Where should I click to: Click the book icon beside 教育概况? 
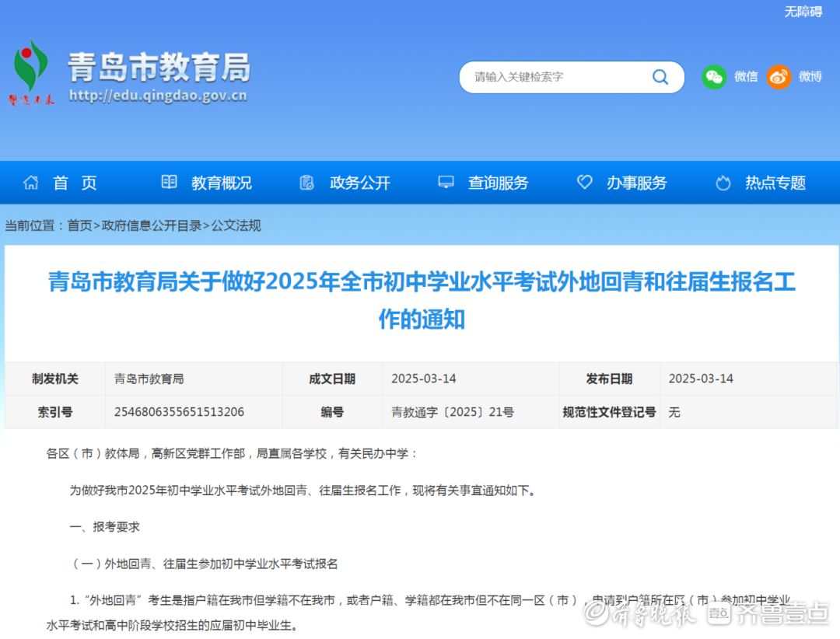(169, 182)
